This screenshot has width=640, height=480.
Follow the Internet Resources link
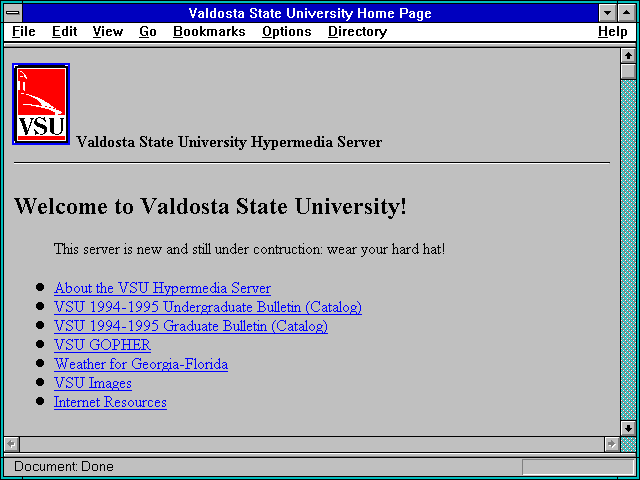point(110,402)
